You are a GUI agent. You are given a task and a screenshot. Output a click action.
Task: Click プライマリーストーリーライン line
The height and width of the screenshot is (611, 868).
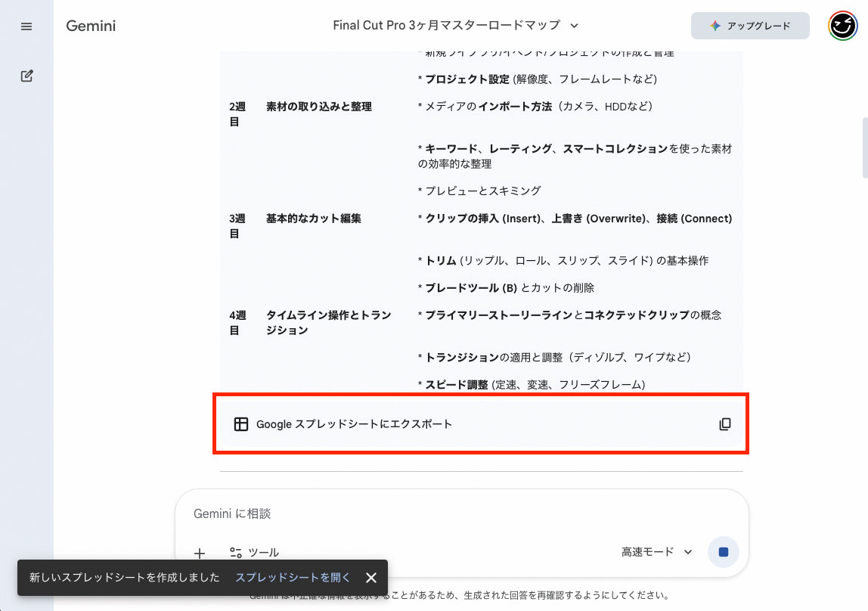tap(569, 315)
